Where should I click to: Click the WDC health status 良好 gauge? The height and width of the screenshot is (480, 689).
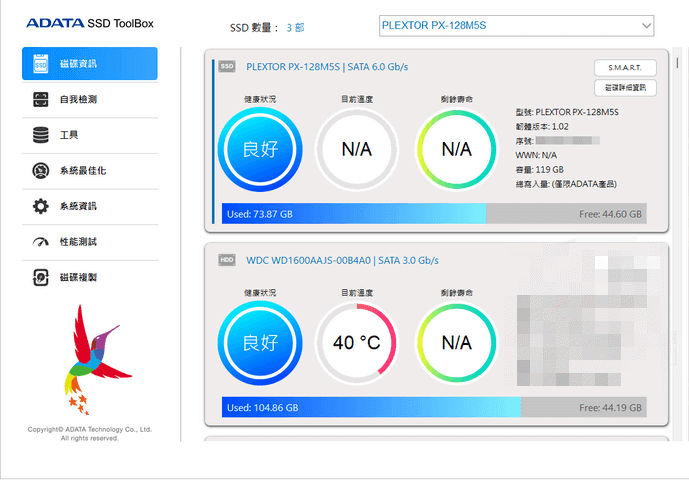[x=260, y=342]
